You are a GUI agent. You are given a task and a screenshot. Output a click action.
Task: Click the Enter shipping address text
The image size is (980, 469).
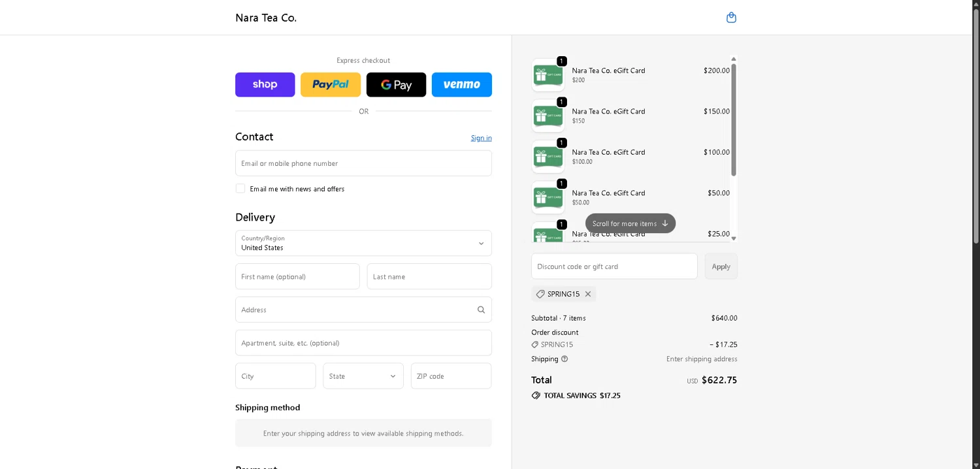[x=702, y=359]
